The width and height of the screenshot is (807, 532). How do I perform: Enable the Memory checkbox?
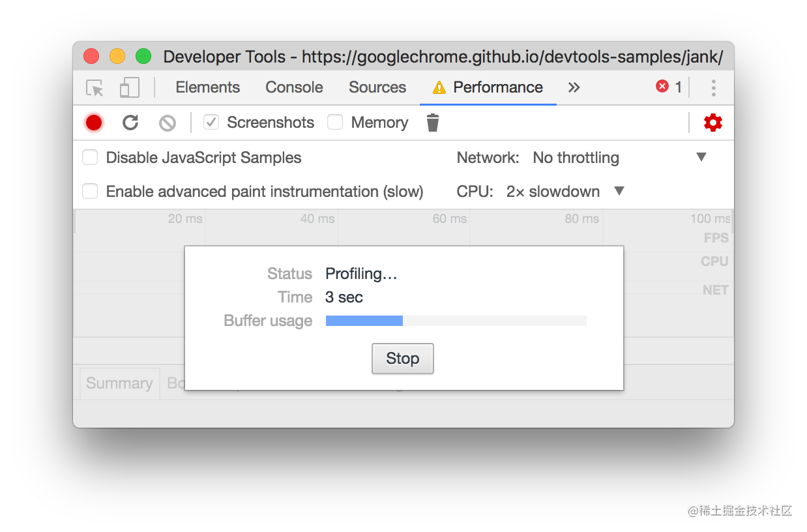[x=335, y=122]
